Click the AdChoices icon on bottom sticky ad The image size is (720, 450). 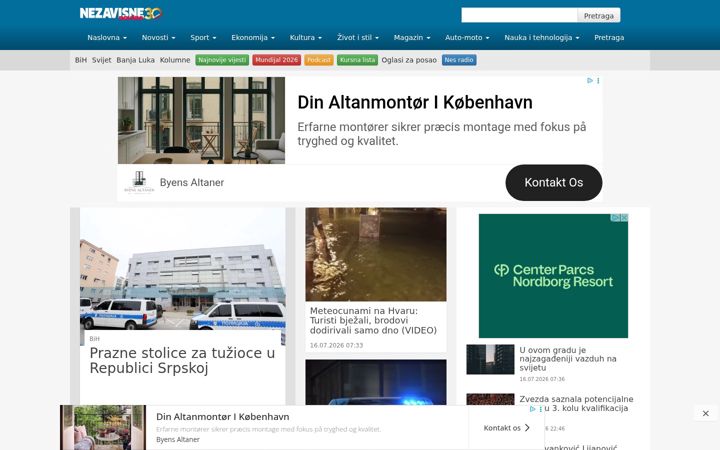(x=533, y=409)
